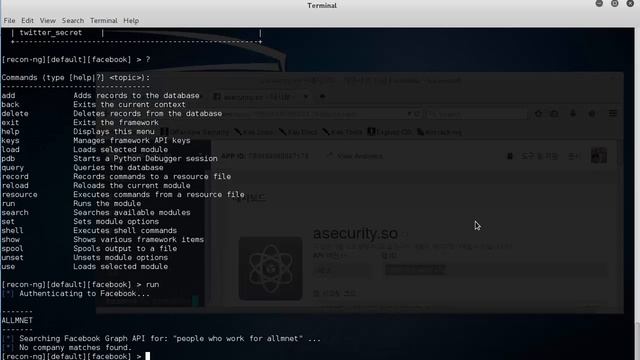Click the profile avatar on Facebook page
Image resolution: width=640 pixels, height=360 pixels.
(598, 156)
